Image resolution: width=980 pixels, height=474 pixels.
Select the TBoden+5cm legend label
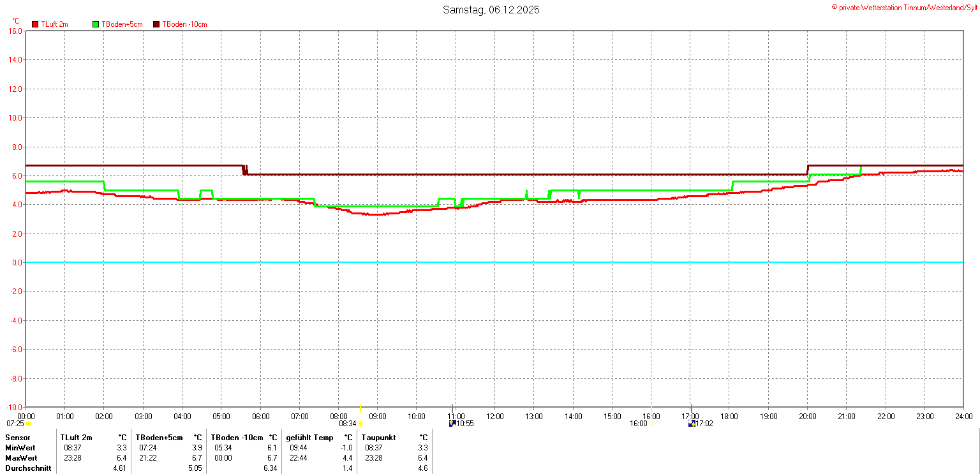pos(122,24)
